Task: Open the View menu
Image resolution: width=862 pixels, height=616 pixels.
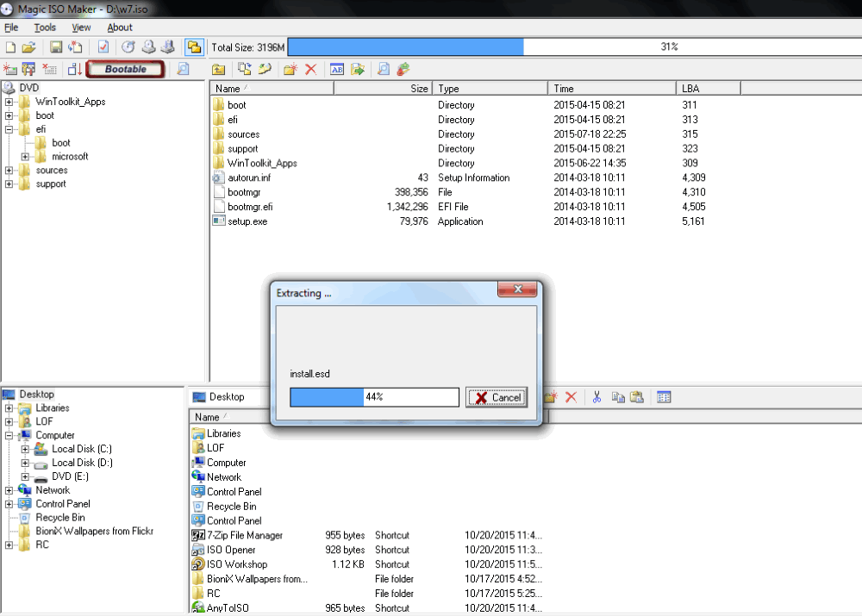Action: [81, 28]
